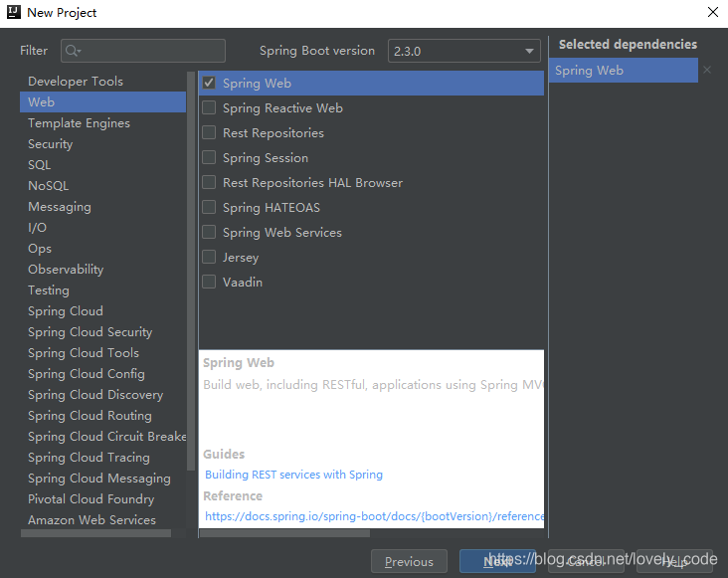728x578 pixels.
Task: Remove Spring Web from selected dependencies
Action: tap(707, 70)
